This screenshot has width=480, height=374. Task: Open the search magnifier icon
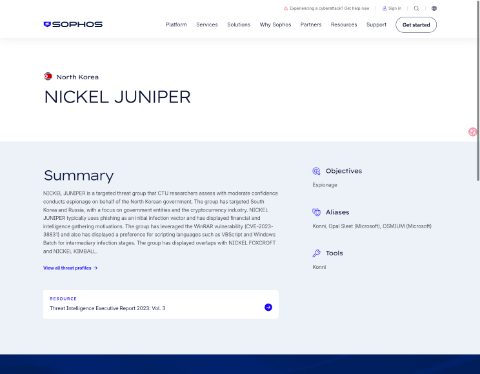pos(416,8)
